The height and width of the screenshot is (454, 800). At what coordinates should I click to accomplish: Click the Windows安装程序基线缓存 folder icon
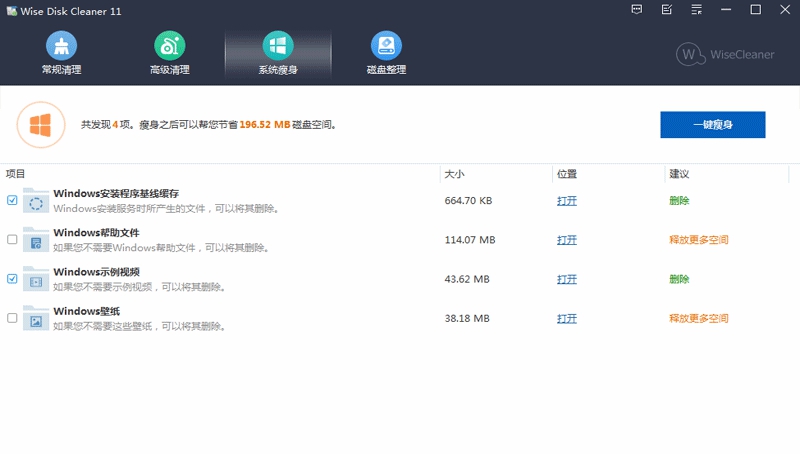(x=36, y=200)
